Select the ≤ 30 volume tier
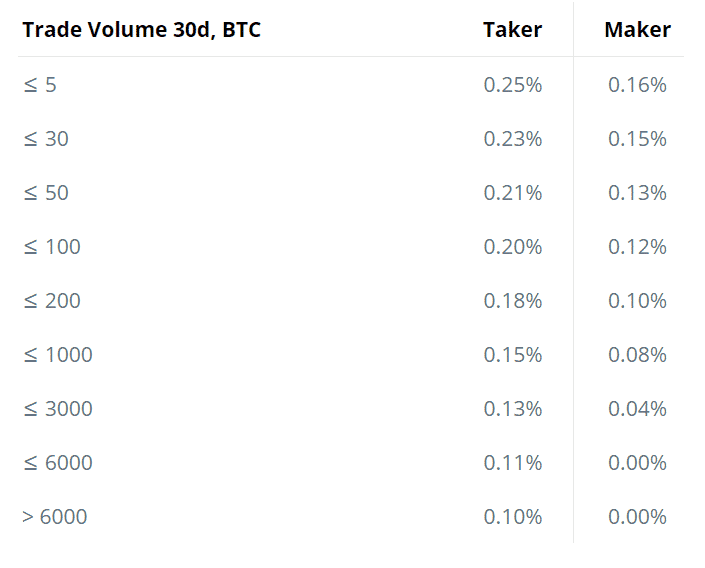The width and height of the screenshot is (705, 568). [46, 139]
